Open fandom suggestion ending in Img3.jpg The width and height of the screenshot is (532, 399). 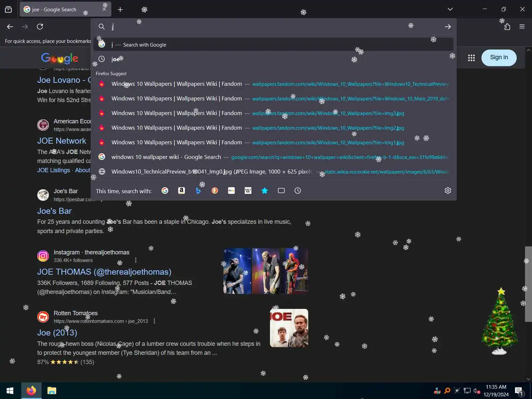[273, 113]
